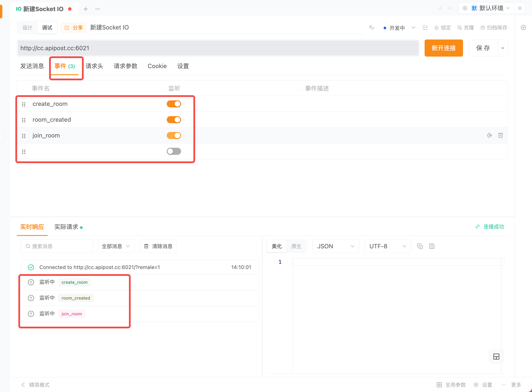Click the copy response icon
532x392 pixels.
[420, 246]
